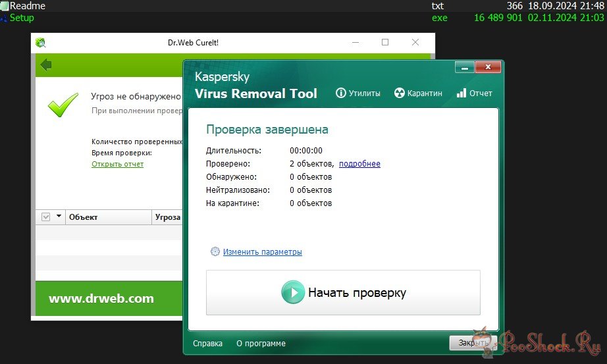Expand the dropdown arrow beside Dr.Web checkbox
The width and height of the screenshot is (607, 364).
[x=59, y=216]
